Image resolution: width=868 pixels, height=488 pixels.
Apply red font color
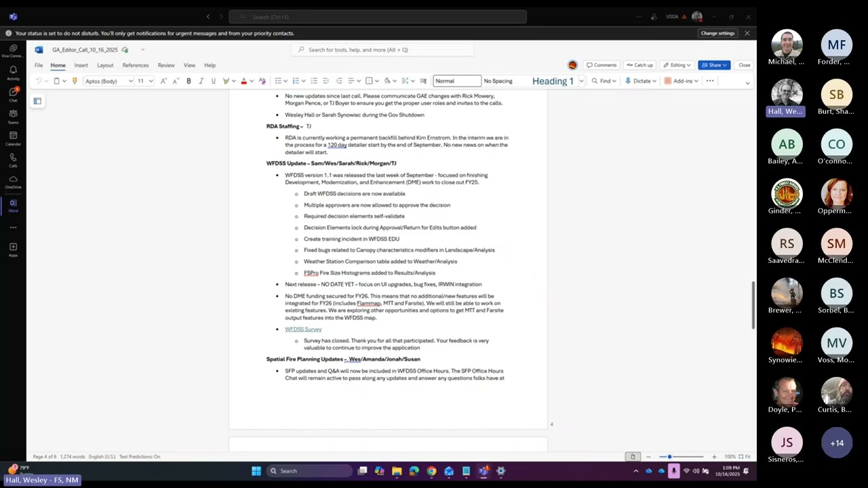tap(243, 81)
